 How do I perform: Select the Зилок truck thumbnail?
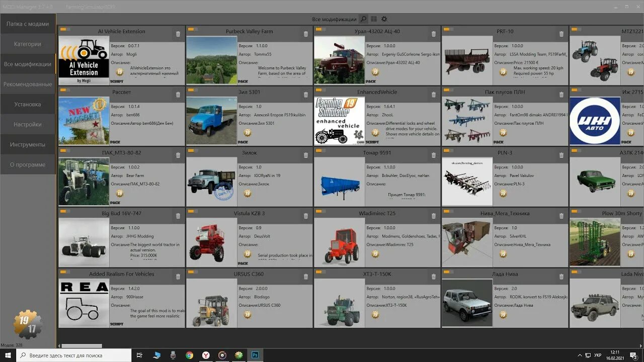(212, 182)
